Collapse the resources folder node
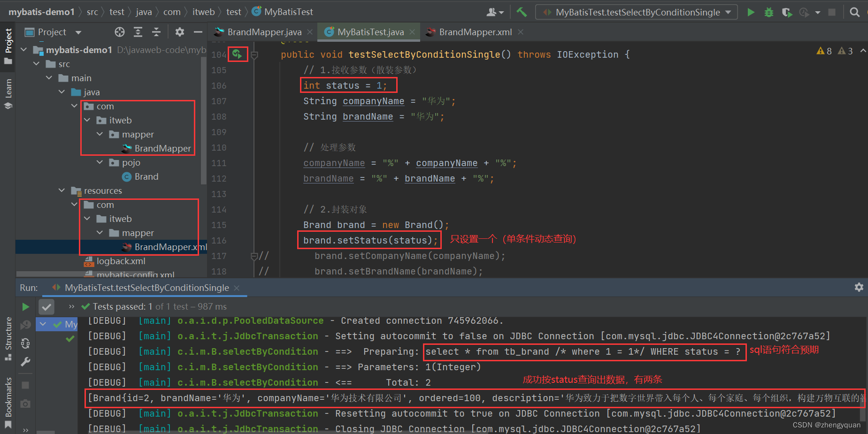868x434 pixels. point(61,190)
